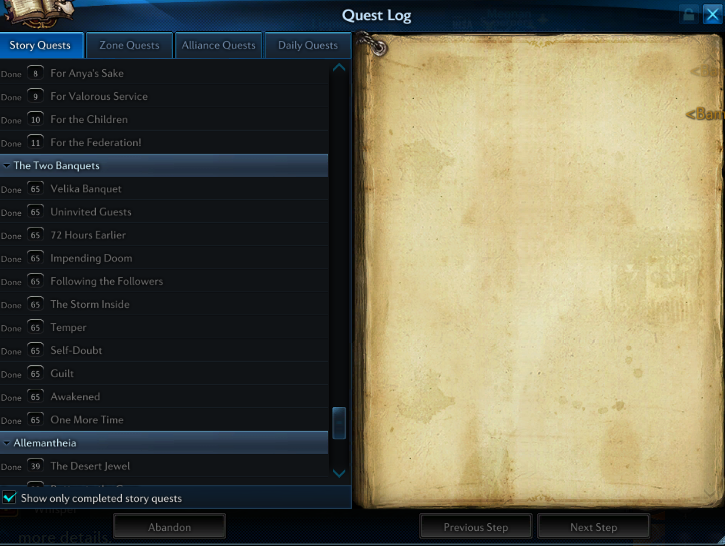The image size is (725, 546).
Task: Switch to Zone Quests tab
Action: click(x=129, y=45)
